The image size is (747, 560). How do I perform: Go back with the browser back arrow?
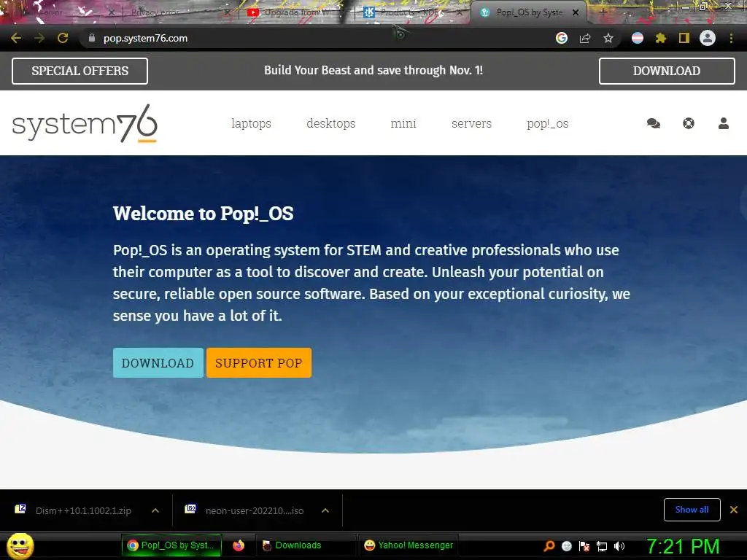(16, 38)
